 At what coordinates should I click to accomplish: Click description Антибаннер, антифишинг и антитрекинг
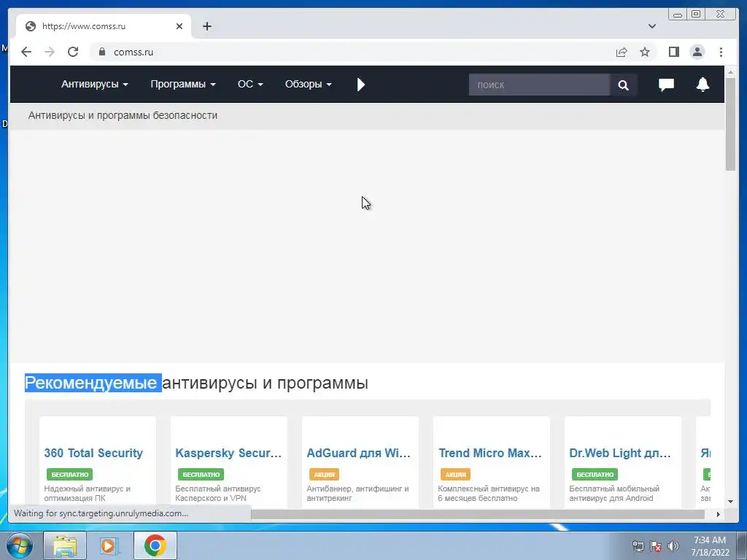click(357, 494)
